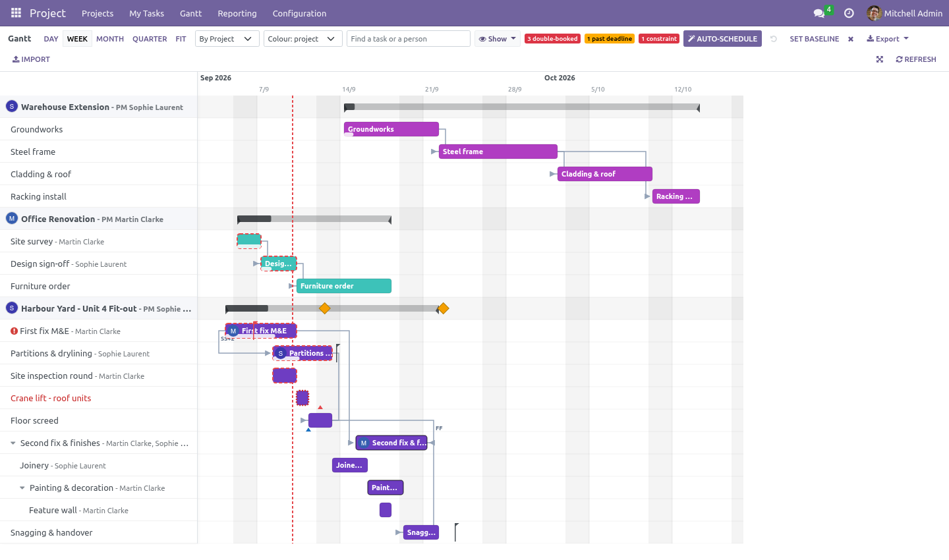This screenshot has width=949, height=560.
Task: Click First fix M&E red warning icon
Action: [x=14, y=331]
